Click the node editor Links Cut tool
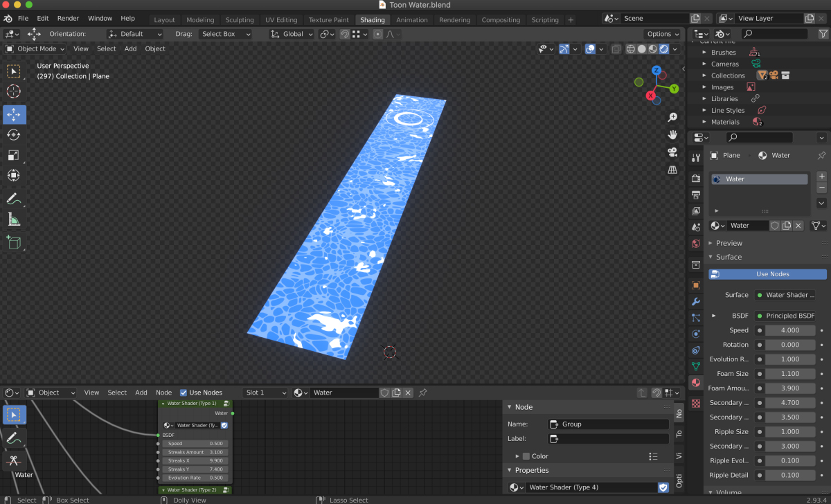This screenshot has width=831, height=504. click(14, 461)
